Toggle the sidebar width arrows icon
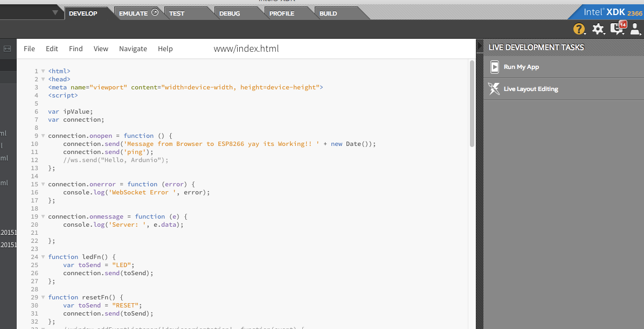The width and height of the screenshot is (644, 329). tap(8, 49)
